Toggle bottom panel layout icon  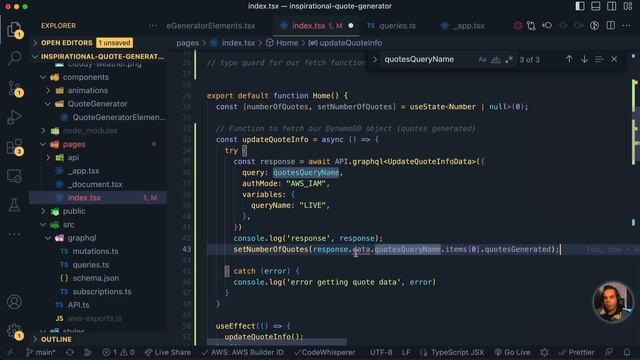pyautogui.click(x=596, y=6)
